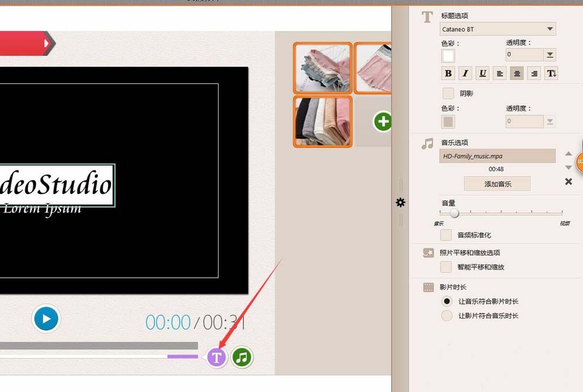Select the stacked knit fabrics thumbnail
Viewport: 583px width, 392px height.
pyautogui.click(x=322, y=122)
